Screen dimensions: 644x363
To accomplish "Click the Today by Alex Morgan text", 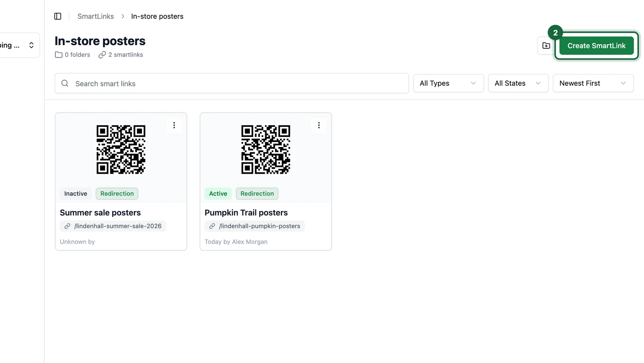I will (236, 242).
